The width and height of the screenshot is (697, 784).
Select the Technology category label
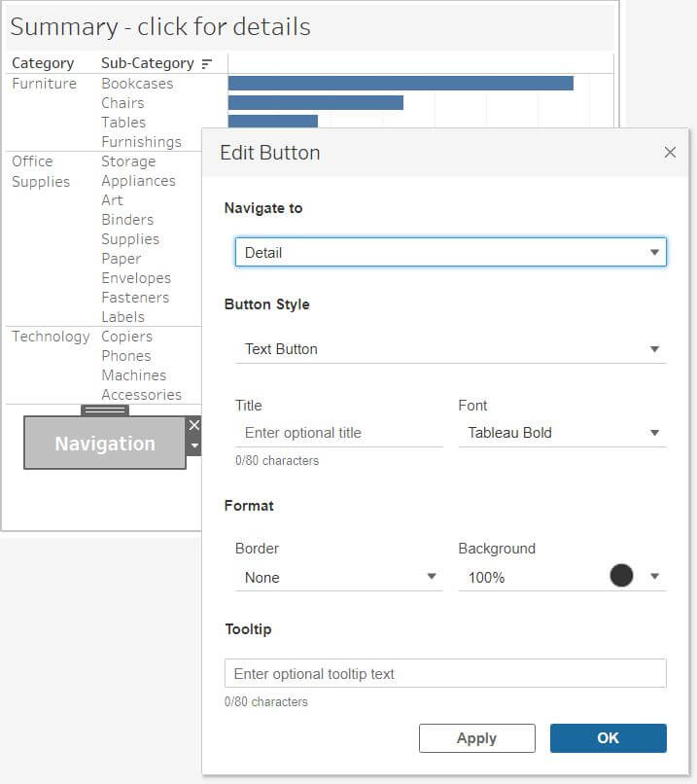point(50,336)
